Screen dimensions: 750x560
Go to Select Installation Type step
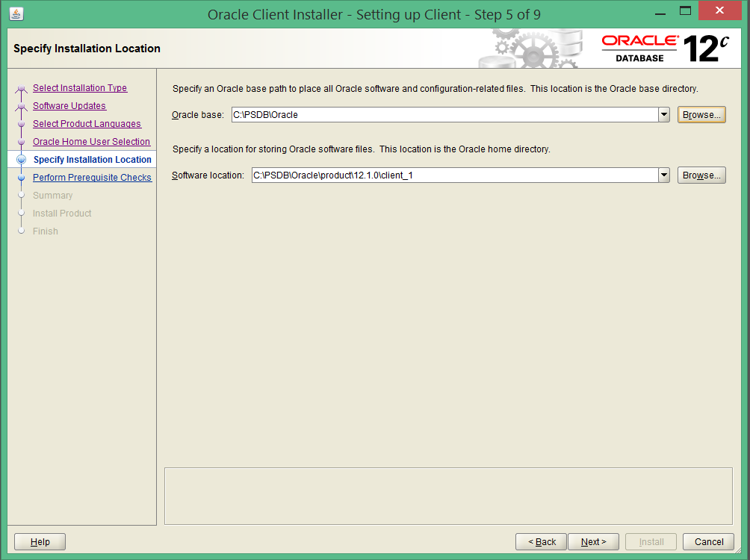80,88
